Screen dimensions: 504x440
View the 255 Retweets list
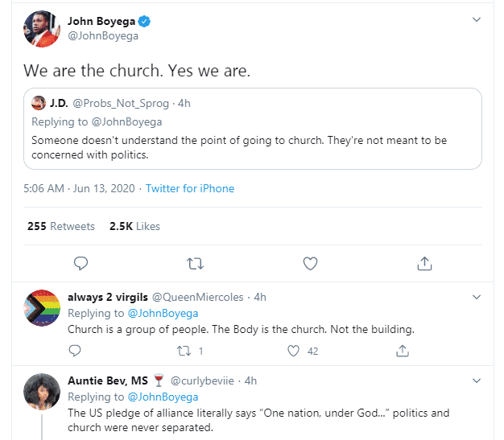[61, 226]
